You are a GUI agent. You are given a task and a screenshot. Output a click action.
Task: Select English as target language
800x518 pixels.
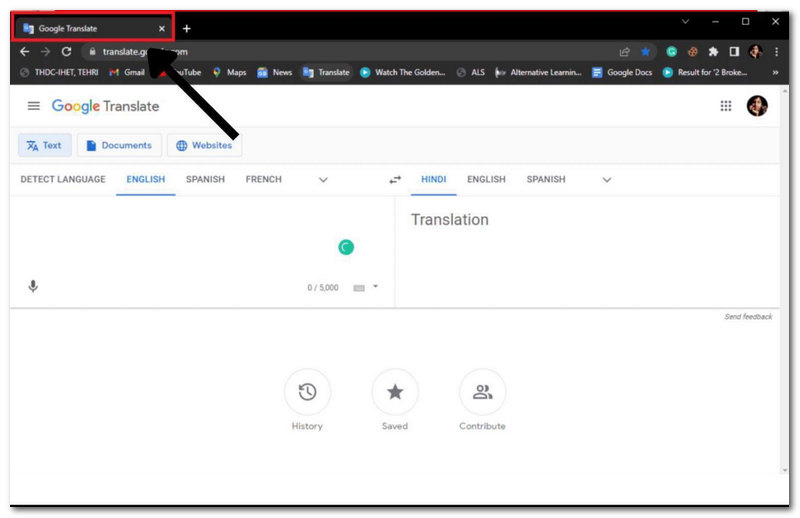point(486,180)
